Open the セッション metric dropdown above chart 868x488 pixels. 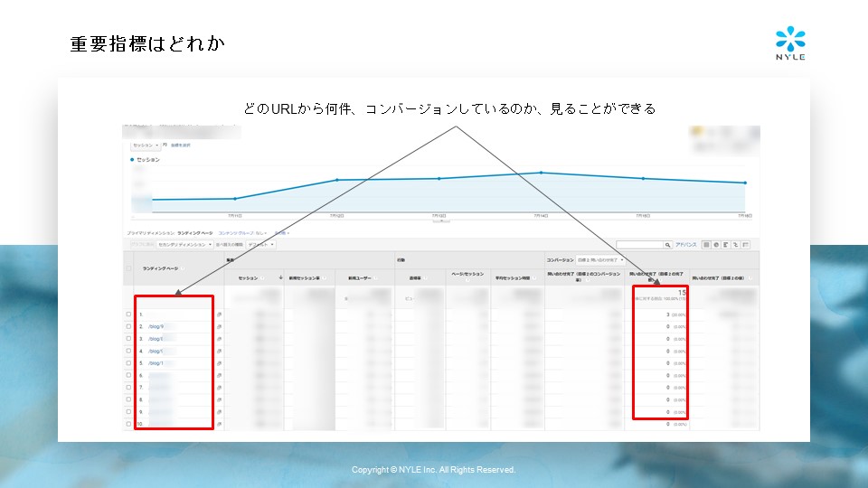point(146,145)
